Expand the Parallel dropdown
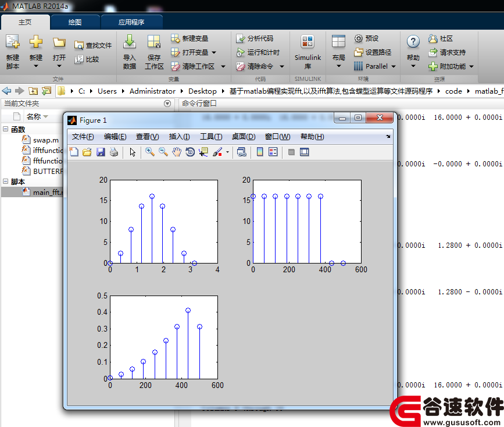The width and height of the screenshot is (504, 427). click(x=394, y=66)
